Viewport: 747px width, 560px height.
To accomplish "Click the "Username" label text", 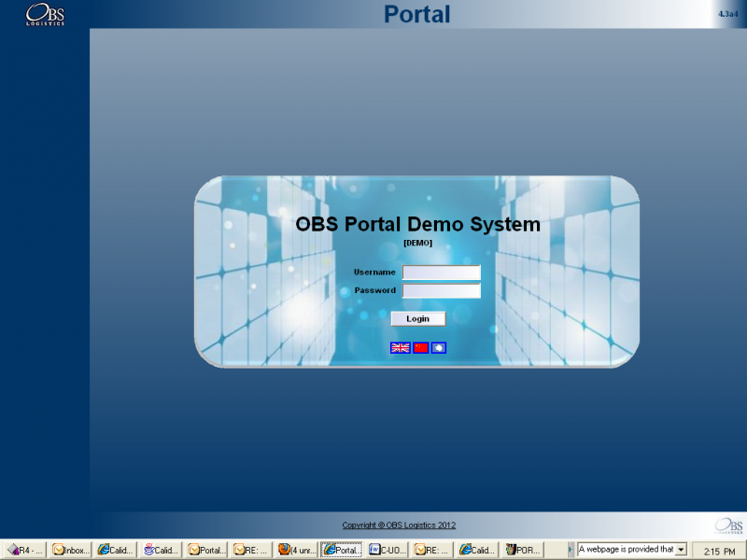I will [x=374, y=272].
